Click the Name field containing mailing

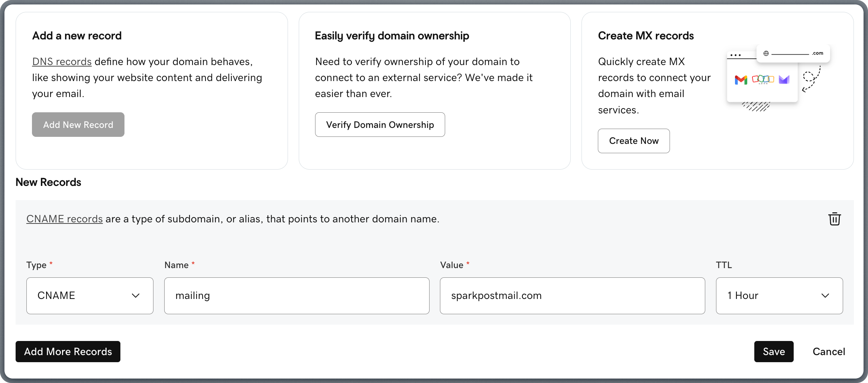coord(297,296)
